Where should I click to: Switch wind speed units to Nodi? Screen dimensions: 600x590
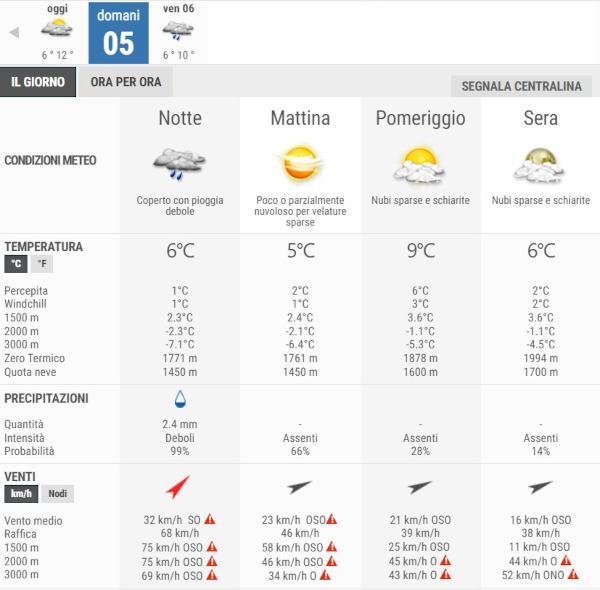point(57,494)
